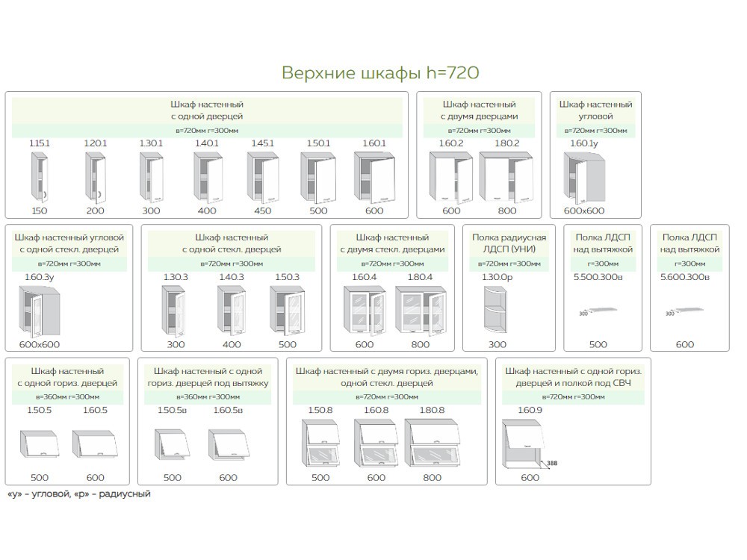Select the 1.60.1у corner wall cabinet image
The image size is (747, 560).
(x=586, y=178)
